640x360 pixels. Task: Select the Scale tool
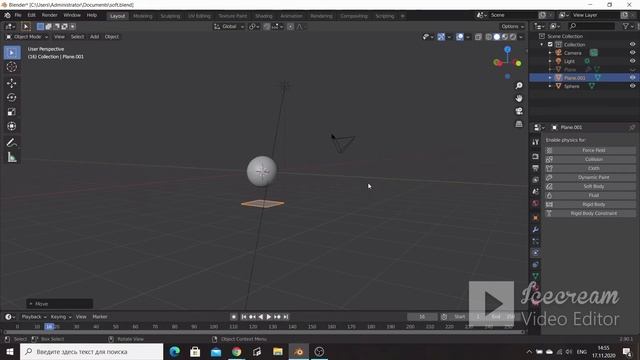(12, 112)
